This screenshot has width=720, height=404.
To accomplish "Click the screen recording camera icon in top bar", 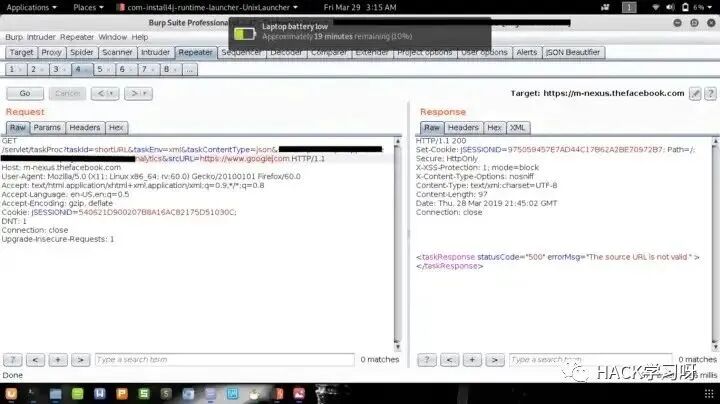I will point(605,7).
